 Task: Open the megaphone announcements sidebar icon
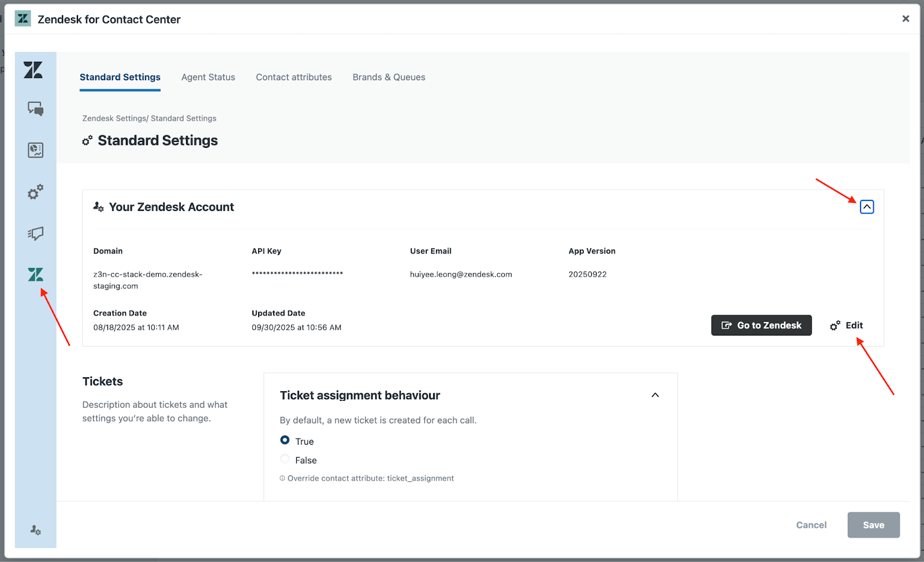pyautogui.click(x=35, y=233)
